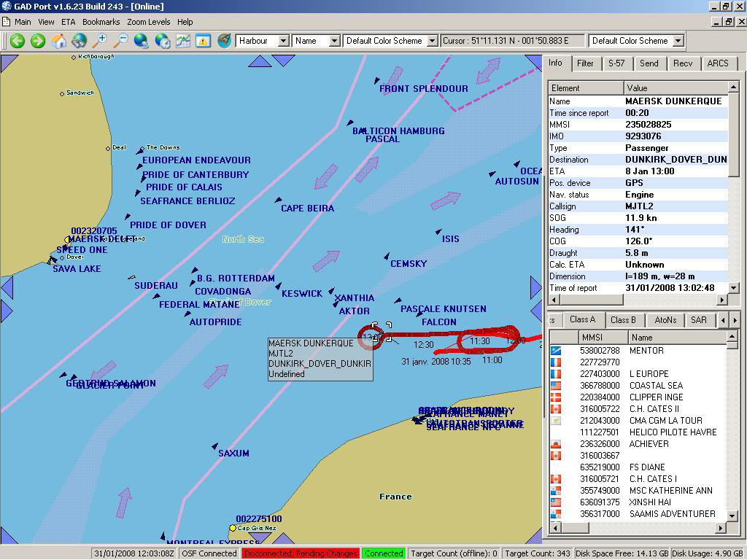This screenshot has height=560, width=747.
Task: Select the XINSHI HAI row in target list
Action: (638, 502)
